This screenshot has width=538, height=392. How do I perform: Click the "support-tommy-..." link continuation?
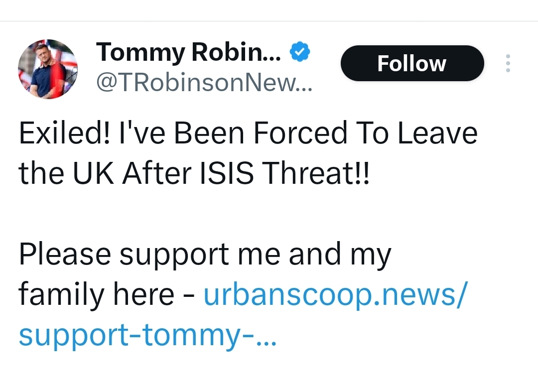click(x=137, y=336)
